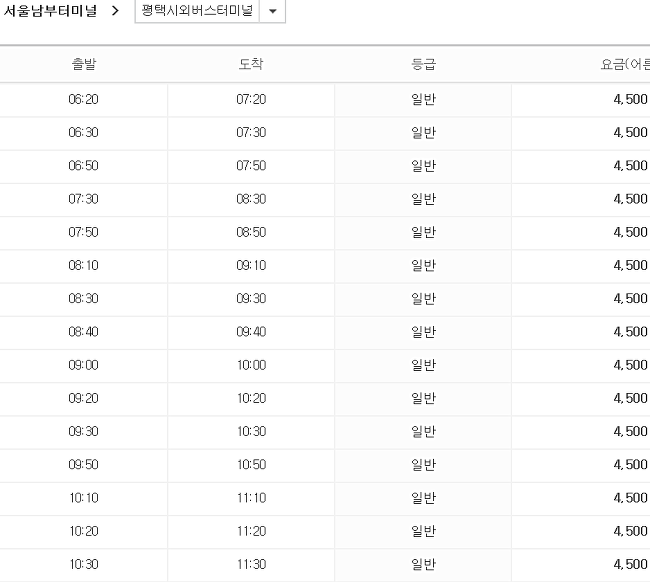Viewport: 650px width, 582px height.
Task: Click the 11:20 arrival time cell
Action: (252, 531)
